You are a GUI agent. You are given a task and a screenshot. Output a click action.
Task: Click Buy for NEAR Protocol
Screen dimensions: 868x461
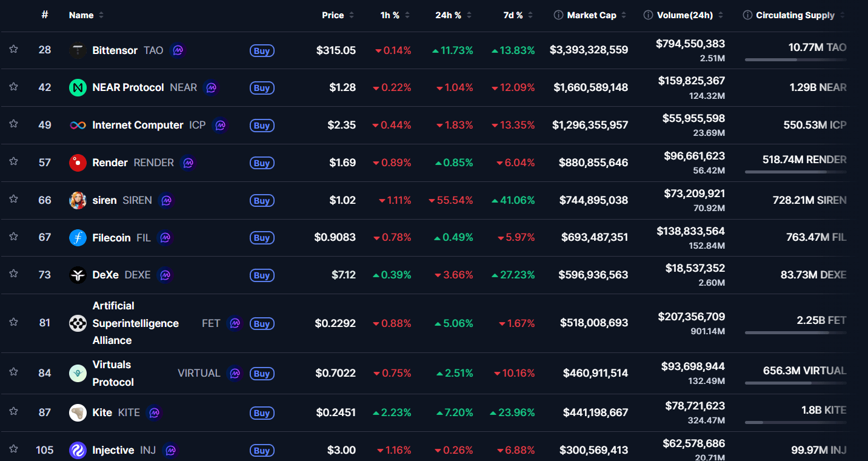pos(262,88)
